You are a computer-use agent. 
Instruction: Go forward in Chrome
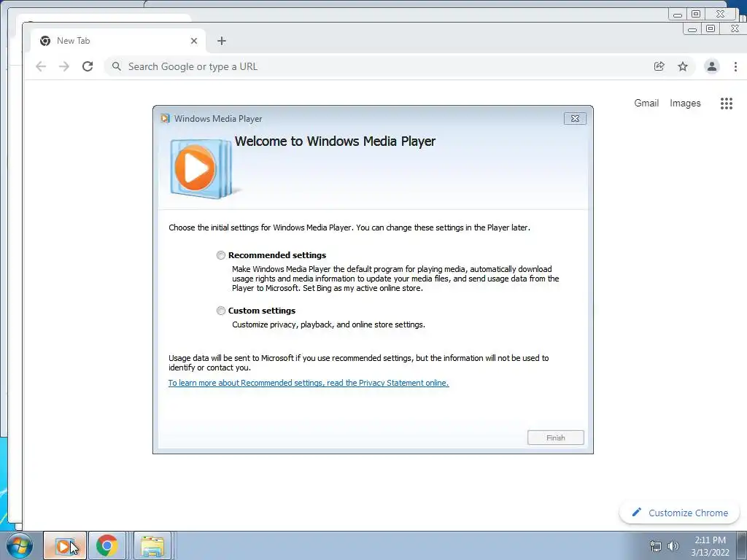pyautogui.click(x=64, y=66)
